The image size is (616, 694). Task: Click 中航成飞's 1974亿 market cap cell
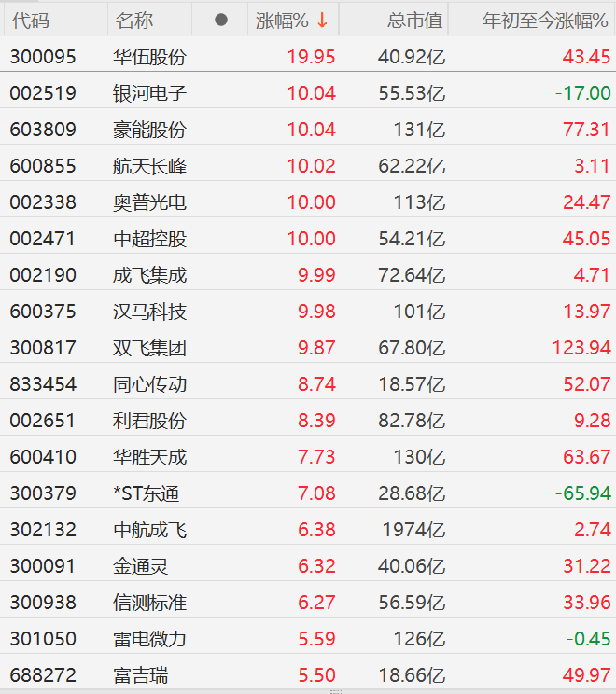tap(413, 530)
